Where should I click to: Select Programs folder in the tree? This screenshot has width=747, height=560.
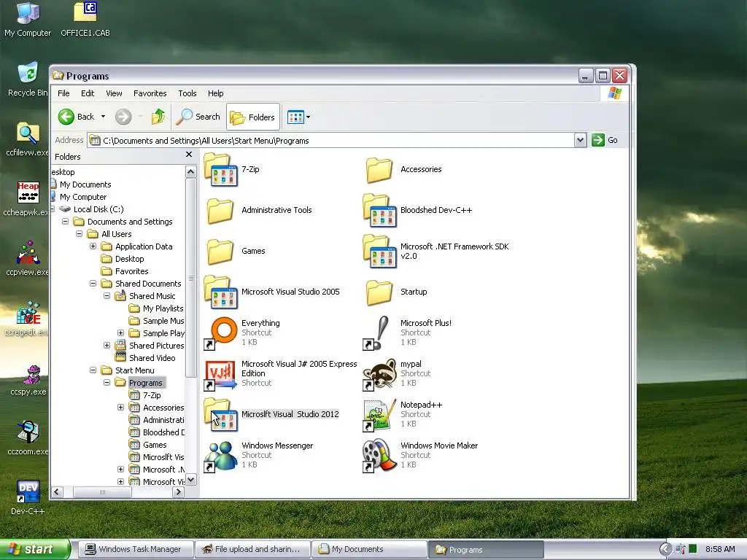click(x=145, y=383)
